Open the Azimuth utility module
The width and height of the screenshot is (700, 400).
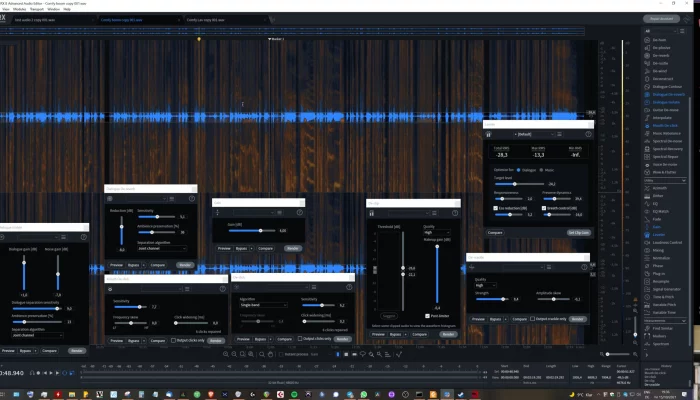click(659, 188)
